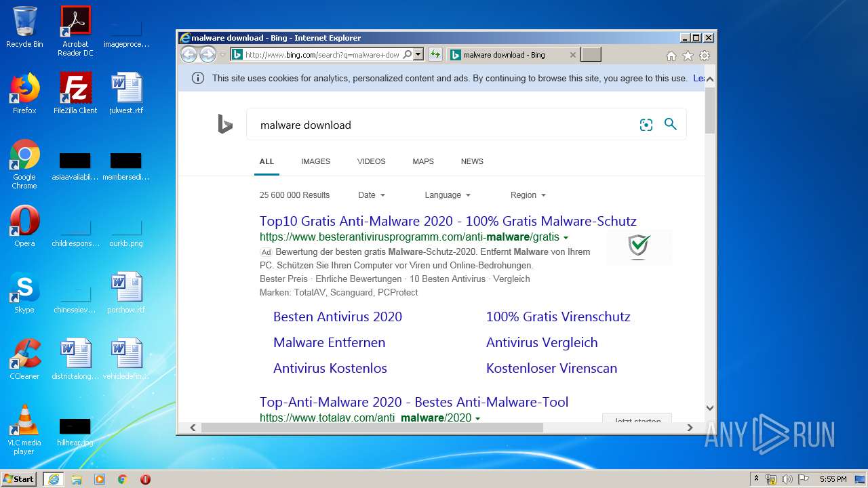
Task: Open a new blank browser tab
Action: tap(591, 55)
